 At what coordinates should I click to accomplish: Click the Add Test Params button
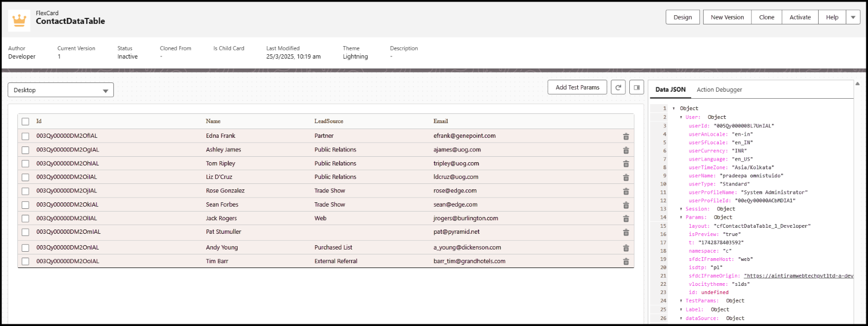click(x=577, y=87)
